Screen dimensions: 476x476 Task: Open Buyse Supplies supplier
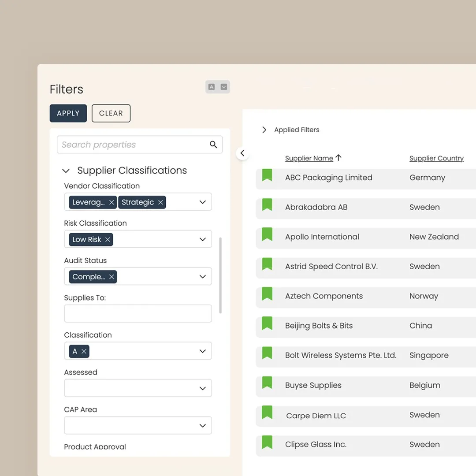coord(313,385)
